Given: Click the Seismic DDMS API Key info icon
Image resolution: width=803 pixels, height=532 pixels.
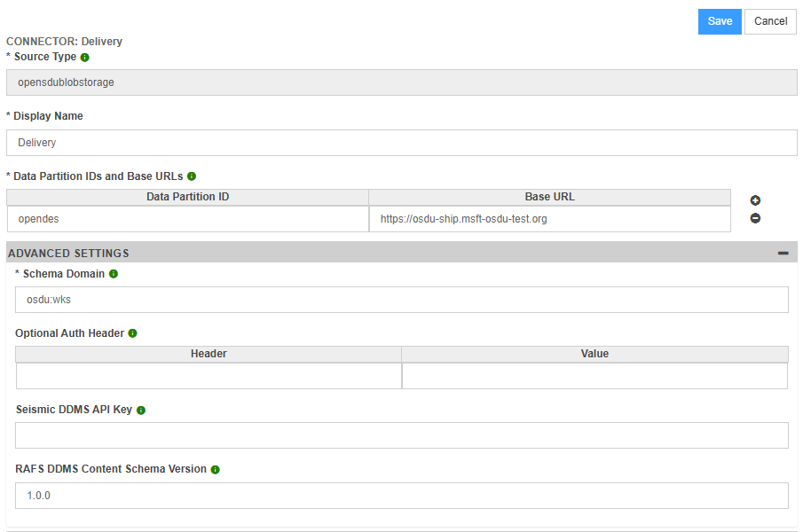Looking at the screenshot, I should tap(141, 411).
